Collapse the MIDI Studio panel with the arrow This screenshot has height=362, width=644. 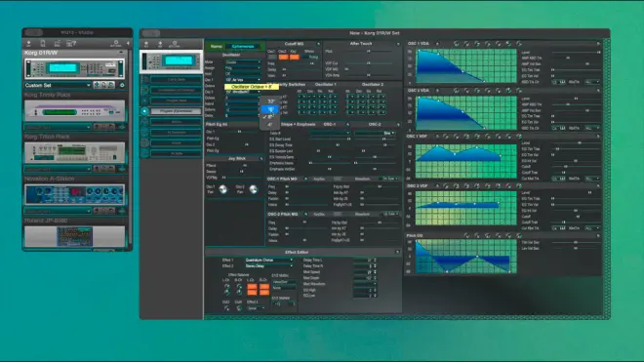point(128,44)
